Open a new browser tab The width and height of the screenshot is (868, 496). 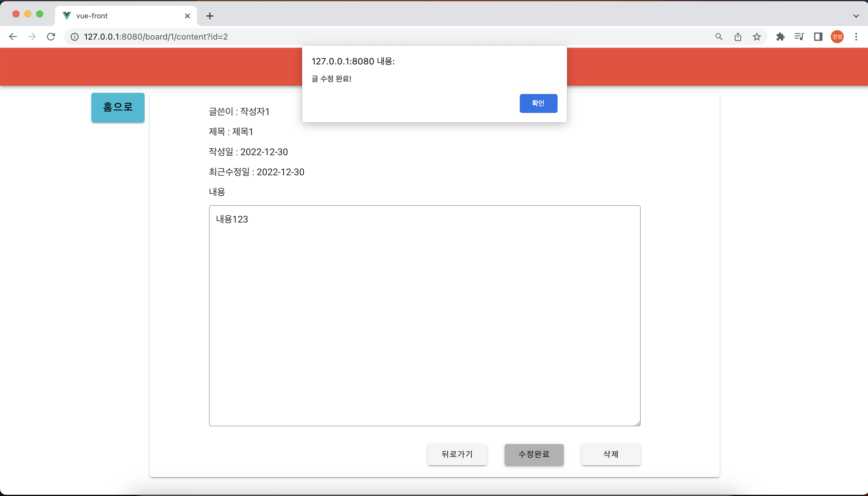tap(210, 16)
